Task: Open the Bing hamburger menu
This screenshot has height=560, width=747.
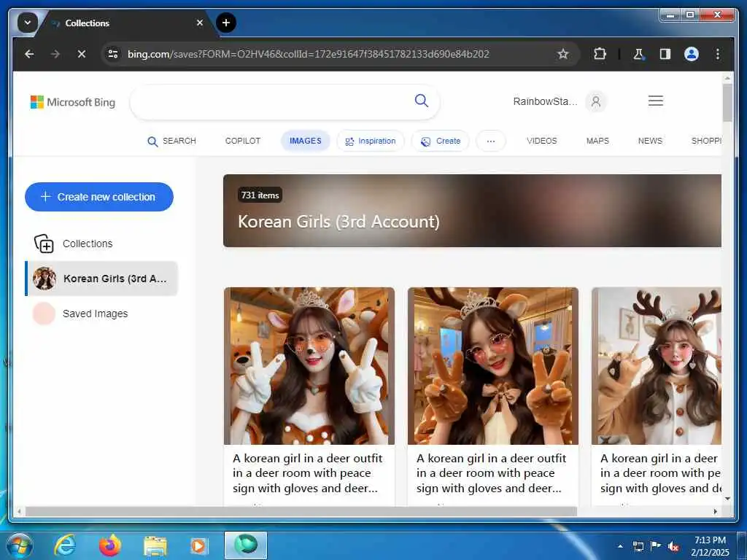Action: click(x=656, y=101)
